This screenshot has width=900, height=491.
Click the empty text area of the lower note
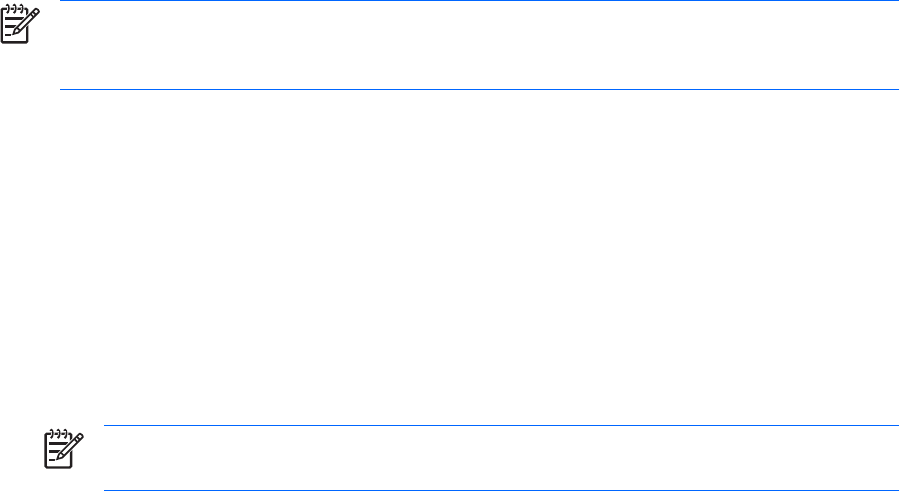point(500,458)
